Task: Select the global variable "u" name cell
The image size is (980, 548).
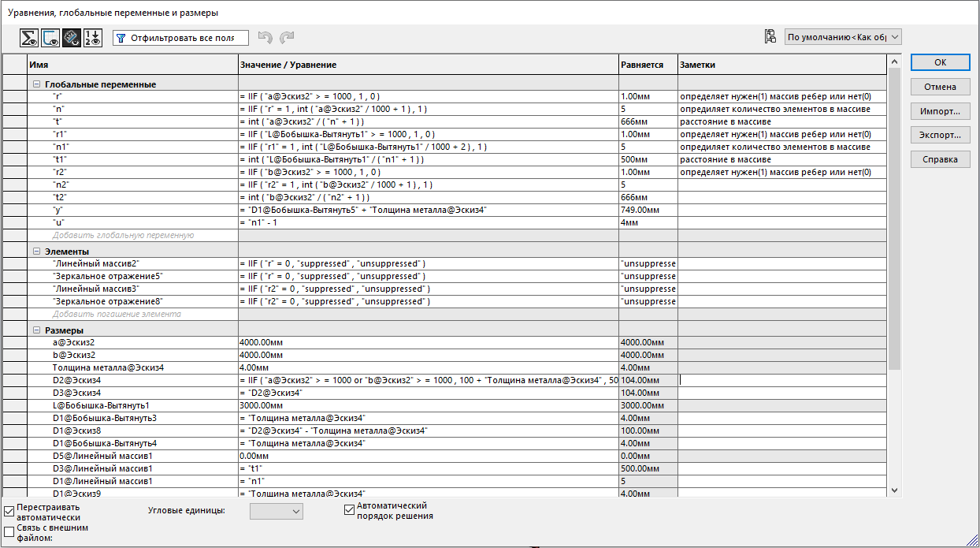Action: [132, 222]
